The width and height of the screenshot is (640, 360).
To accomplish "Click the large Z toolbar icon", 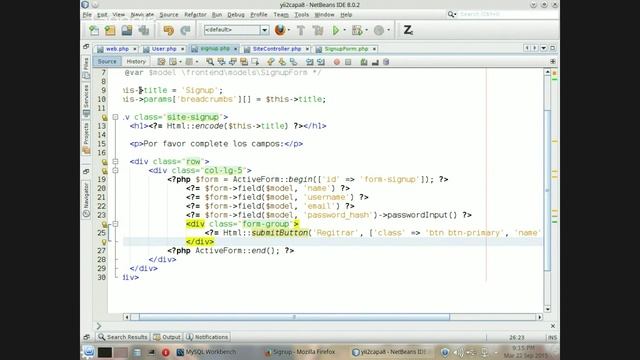I will point(408,30).
